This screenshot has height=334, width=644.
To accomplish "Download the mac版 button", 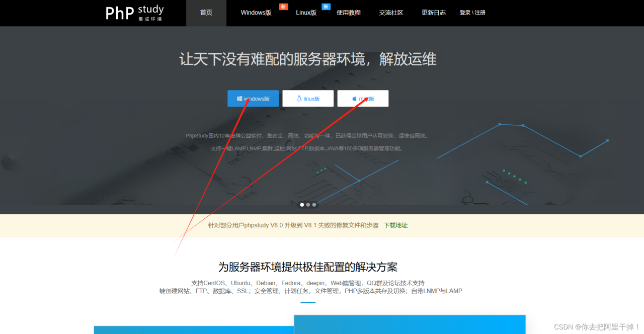I will (x=363, y=99).
